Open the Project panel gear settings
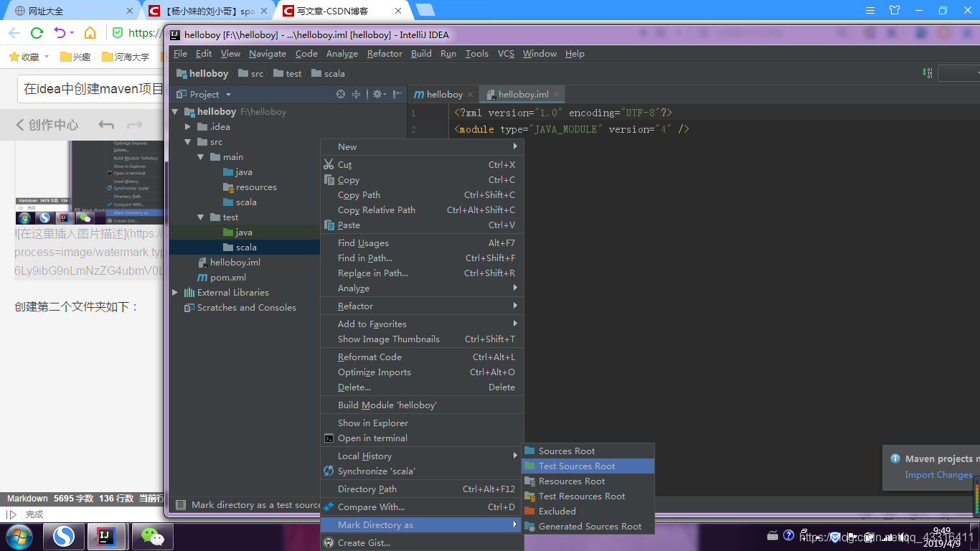Viewport: 980px width, 551px height. pyautogui.click(x=377, y=94)
